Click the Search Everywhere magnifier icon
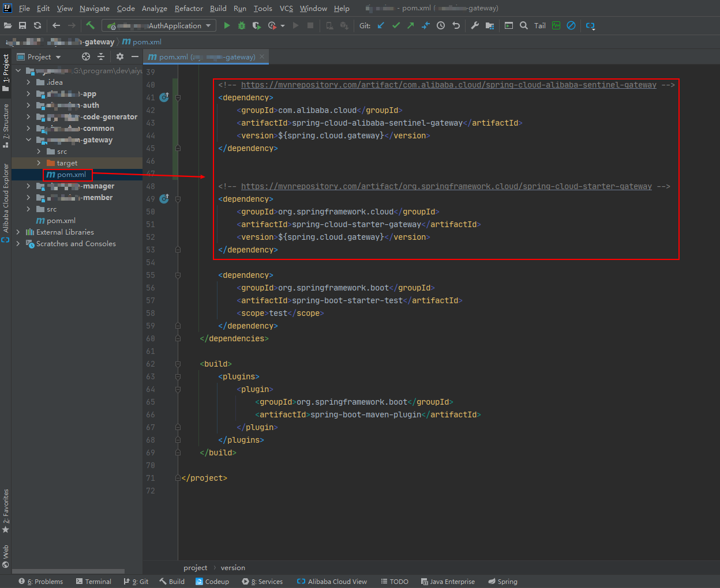The width and height of the screenshot is (720, 588). click(x=524, y=25)
